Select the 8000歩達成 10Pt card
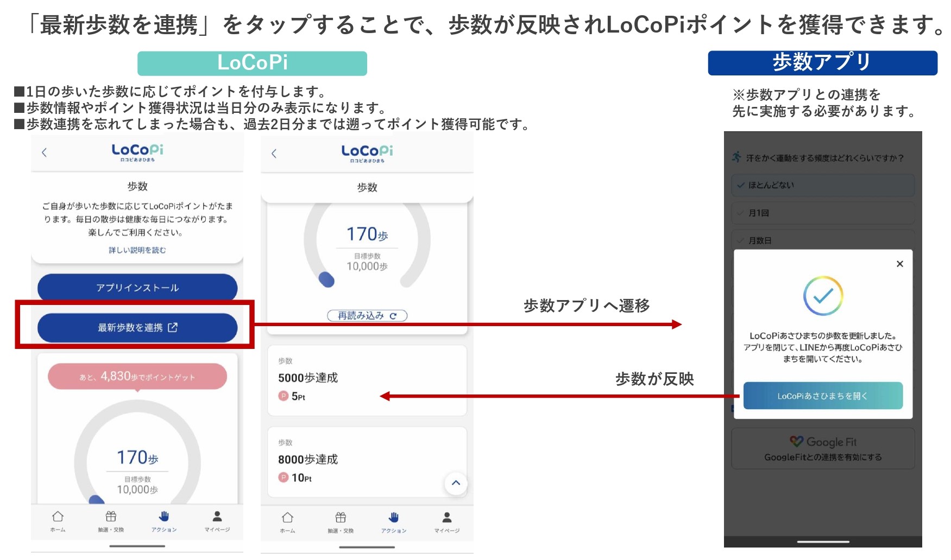The image size is (951, 560). pyautogui.click(x=367, y=462)
